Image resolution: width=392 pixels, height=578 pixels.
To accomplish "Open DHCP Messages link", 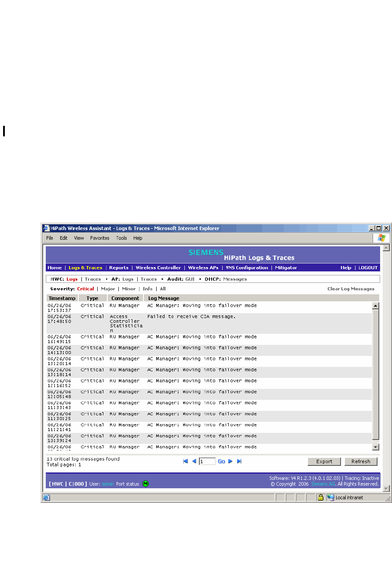I will point(235,279).
